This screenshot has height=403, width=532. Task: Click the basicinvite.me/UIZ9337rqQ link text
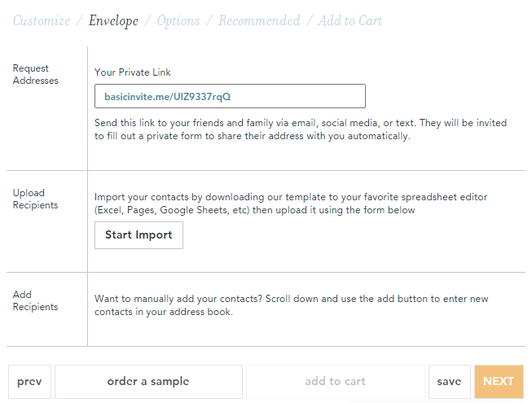pyautogui.click(x=168, y=97)
